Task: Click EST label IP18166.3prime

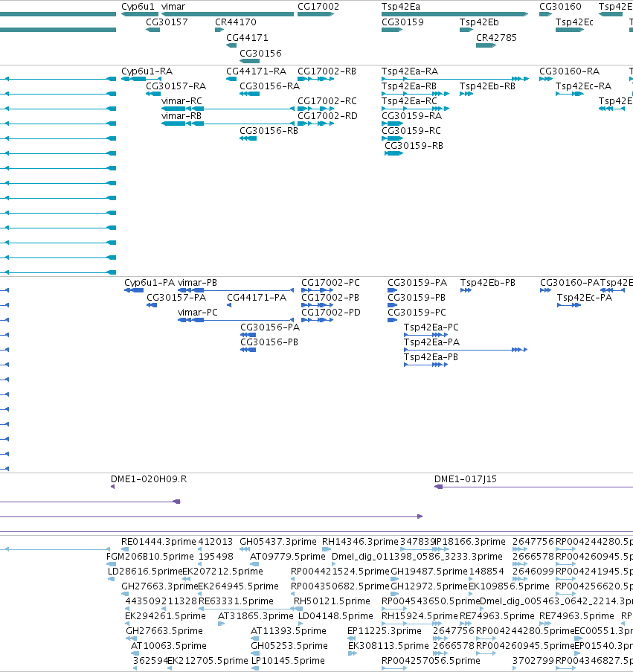Action: 470,542
